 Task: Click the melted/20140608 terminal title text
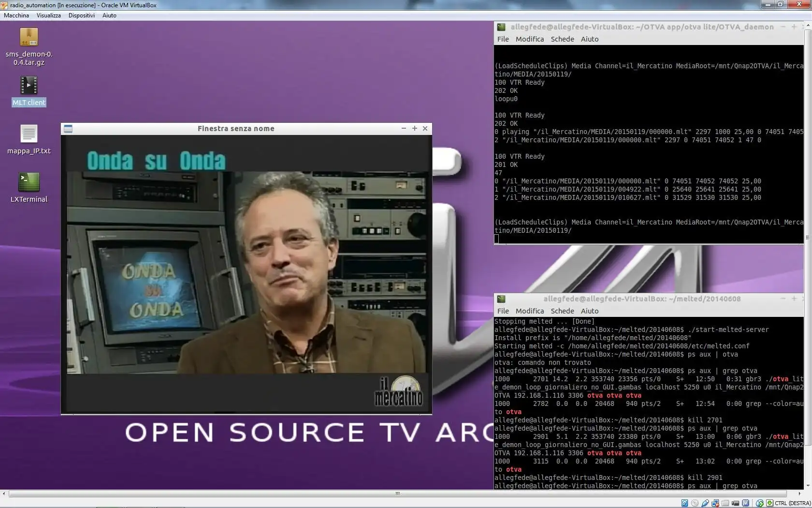point(642,299)
